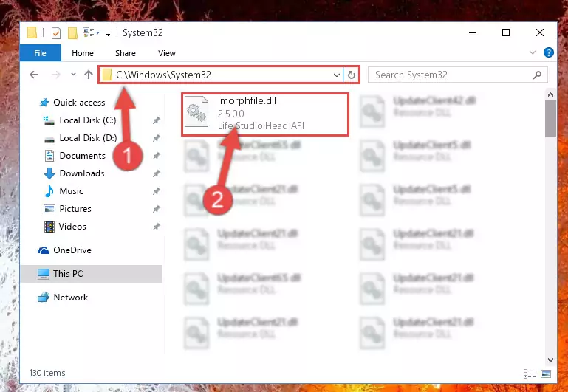
Task: Expand the address bar history dropdown
Action: tap(337, 75)
